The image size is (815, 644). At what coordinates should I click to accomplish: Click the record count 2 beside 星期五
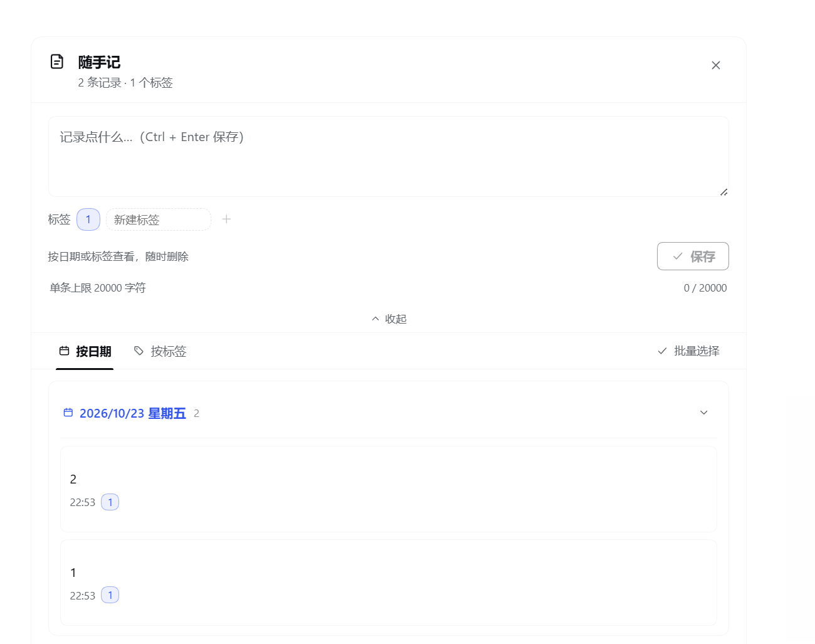pyautogui.click(x=196, y=413)
